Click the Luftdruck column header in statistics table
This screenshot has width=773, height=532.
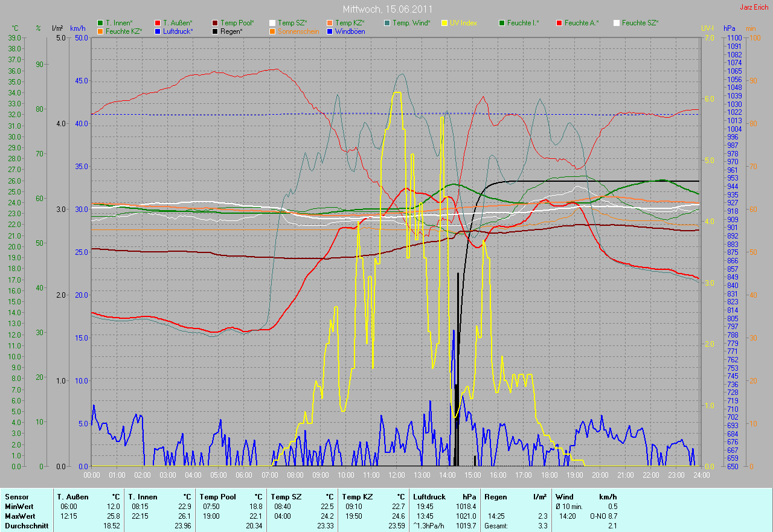click(429, 497)
